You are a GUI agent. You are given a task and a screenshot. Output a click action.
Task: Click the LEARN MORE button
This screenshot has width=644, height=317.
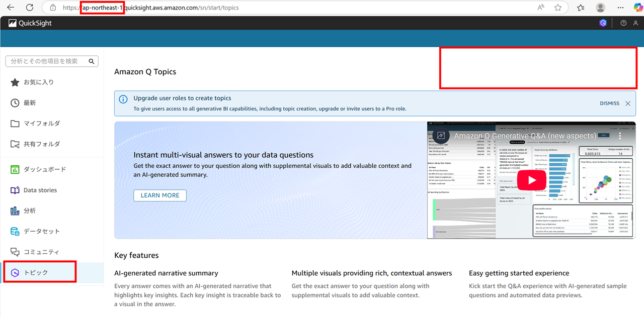[160, 195]
